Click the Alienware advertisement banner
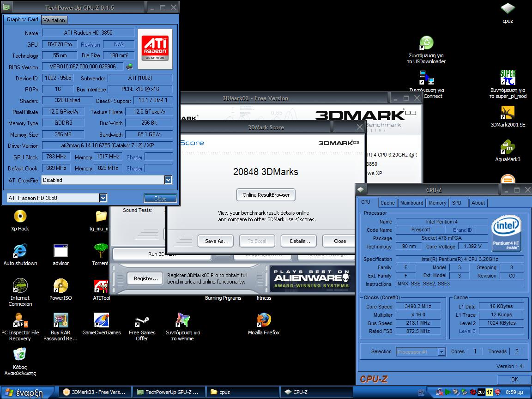Image resolution: width=532 pixels, height=399 pixels. [x=311, y=278]
